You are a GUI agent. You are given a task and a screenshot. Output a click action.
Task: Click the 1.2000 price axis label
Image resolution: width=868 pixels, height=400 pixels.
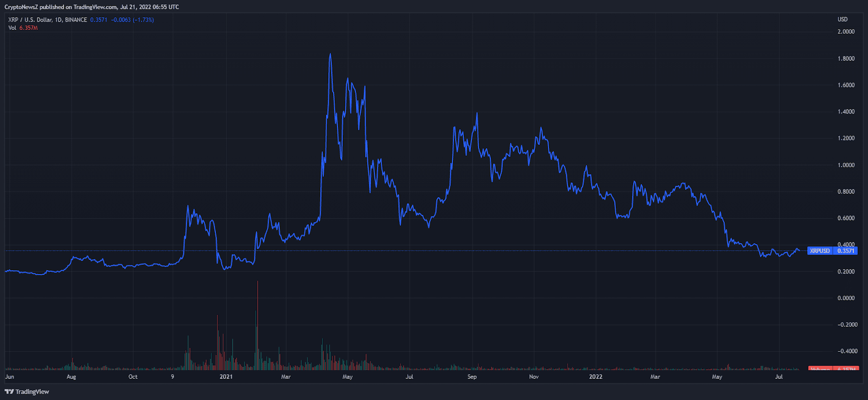846,138
